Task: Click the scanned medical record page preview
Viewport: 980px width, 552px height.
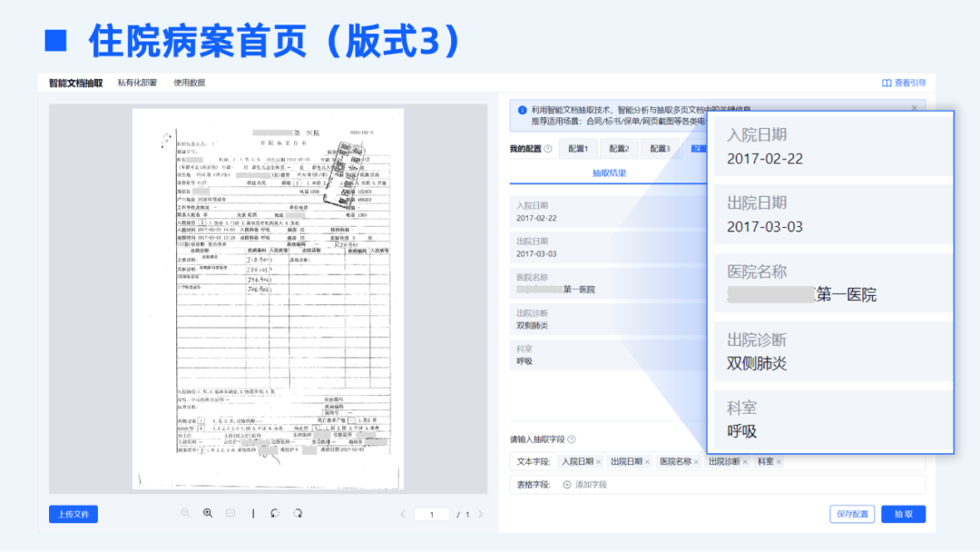Action: [x=268, y=299]
